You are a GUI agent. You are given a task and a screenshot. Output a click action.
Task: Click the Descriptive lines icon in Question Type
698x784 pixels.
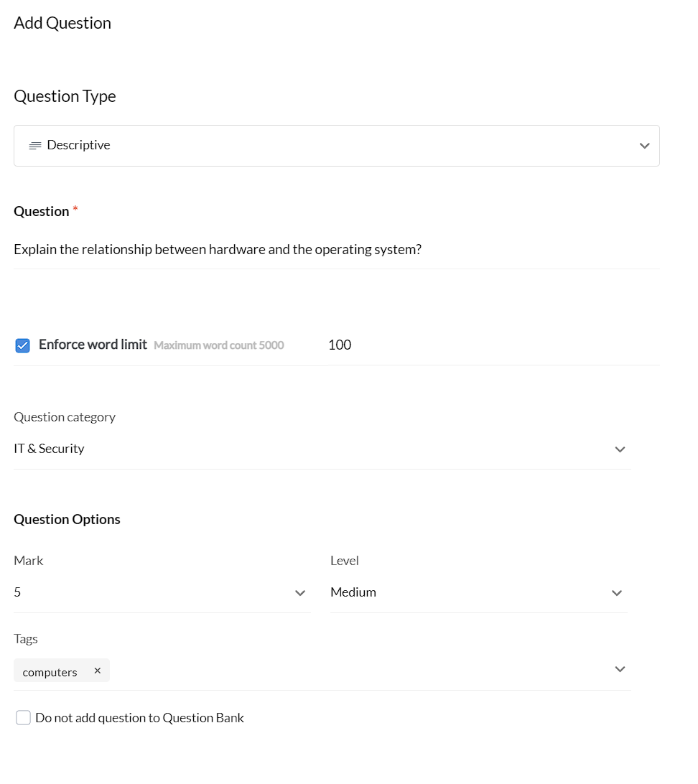click(x=34, y=146)
